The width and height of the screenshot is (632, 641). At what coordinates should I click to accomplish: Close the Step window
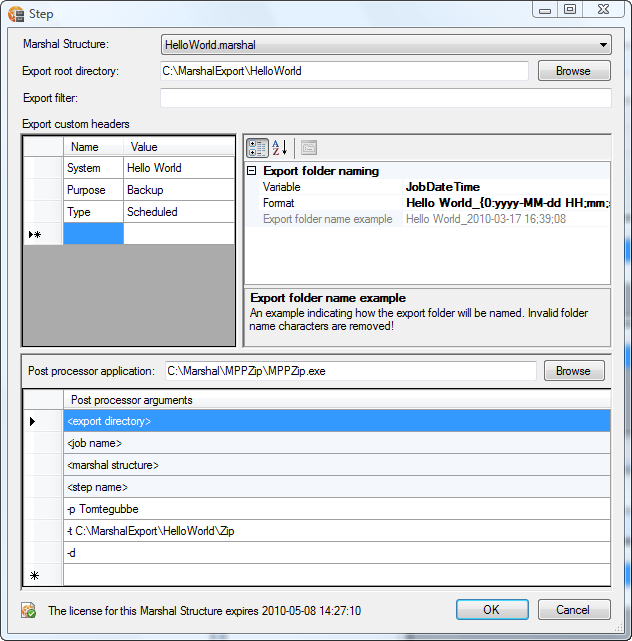[603, 10]
